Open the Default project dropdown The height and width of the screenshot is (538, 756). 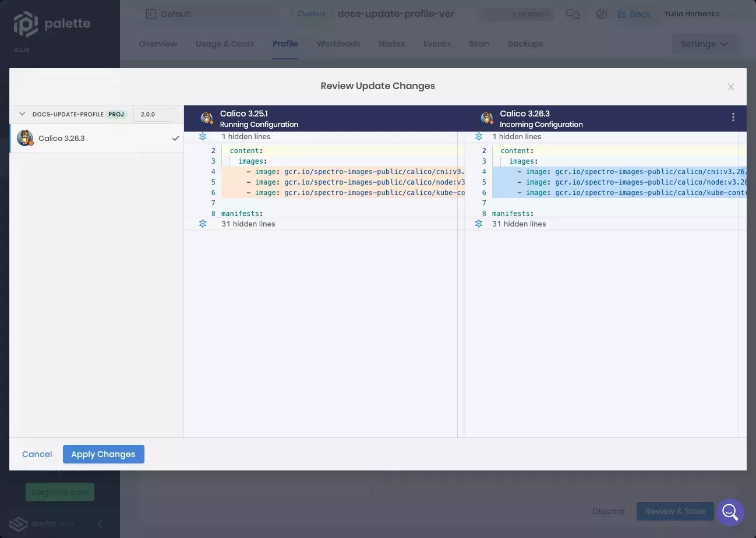click(x=210, y=14)
